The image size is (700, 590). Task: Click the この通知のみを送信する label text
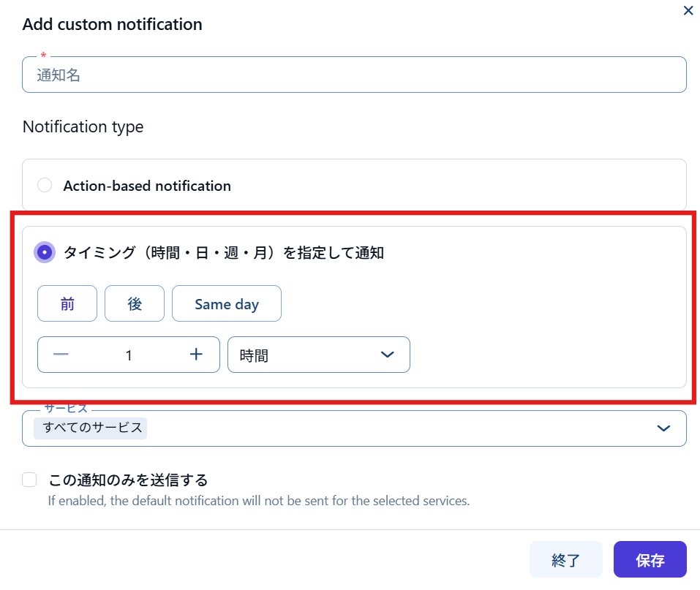128,480
